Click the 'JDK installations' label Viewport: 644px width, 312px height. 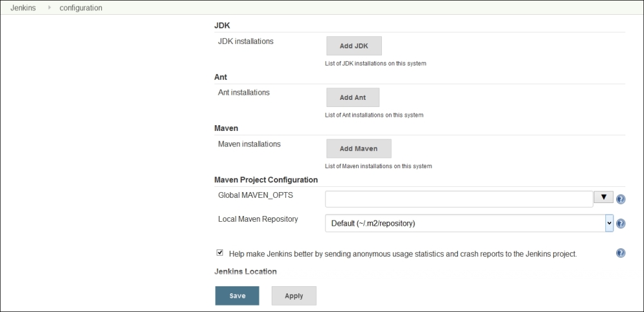pyautogui.click(x=246, y=41)
